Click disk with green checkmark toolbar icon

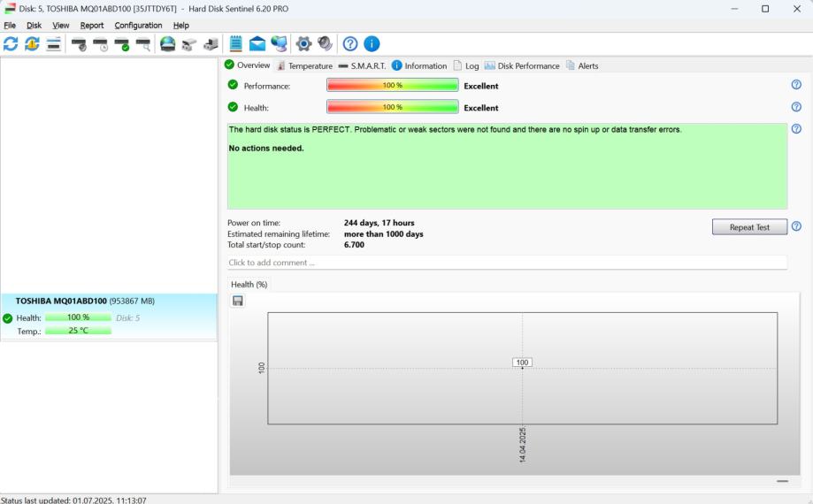coord(122,44)
